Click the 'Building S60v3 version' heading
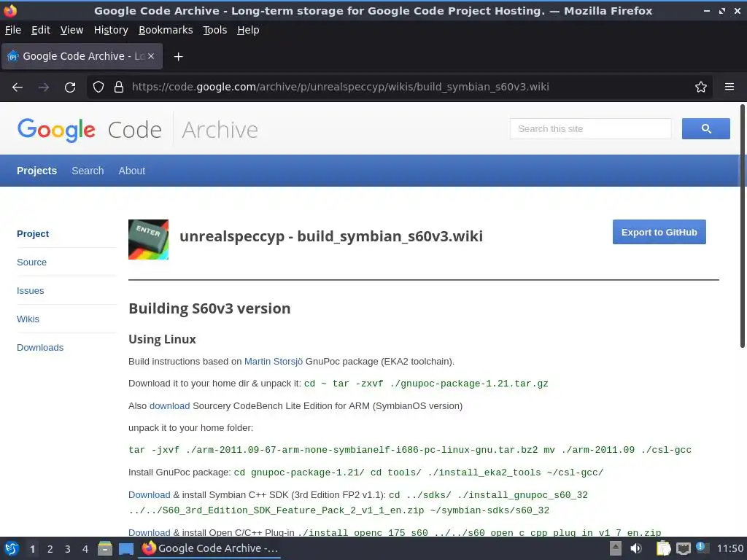Image resolution: width=747 pixels, height=560 pixels. (x=209, y=308)
